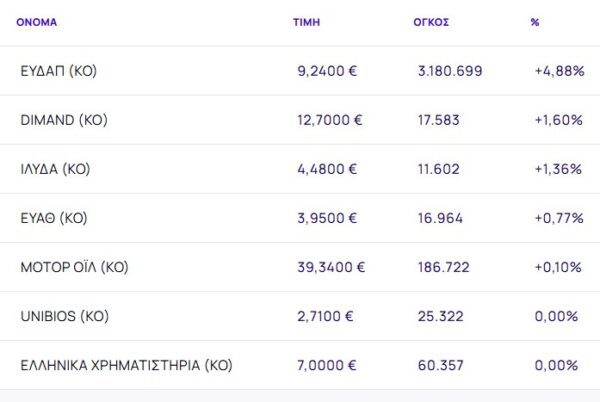Click the ΜΟΤΟΡ ΟΪΛ (ΚΟ) stock name

tap(75, 267)
